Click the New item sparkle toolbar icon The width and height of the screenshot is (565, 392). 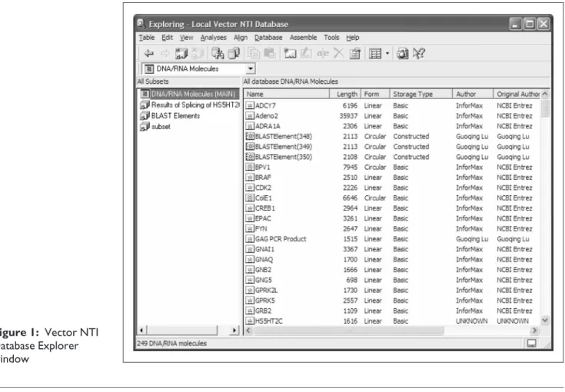pos(290,54)
